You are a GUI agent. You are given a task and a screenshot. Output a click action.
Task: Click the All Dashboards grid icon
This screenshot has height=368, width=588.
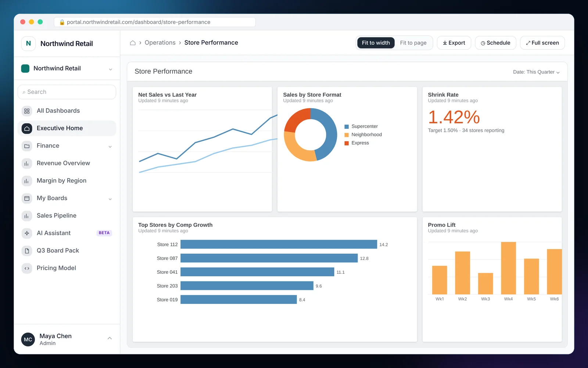click(27, 111)
